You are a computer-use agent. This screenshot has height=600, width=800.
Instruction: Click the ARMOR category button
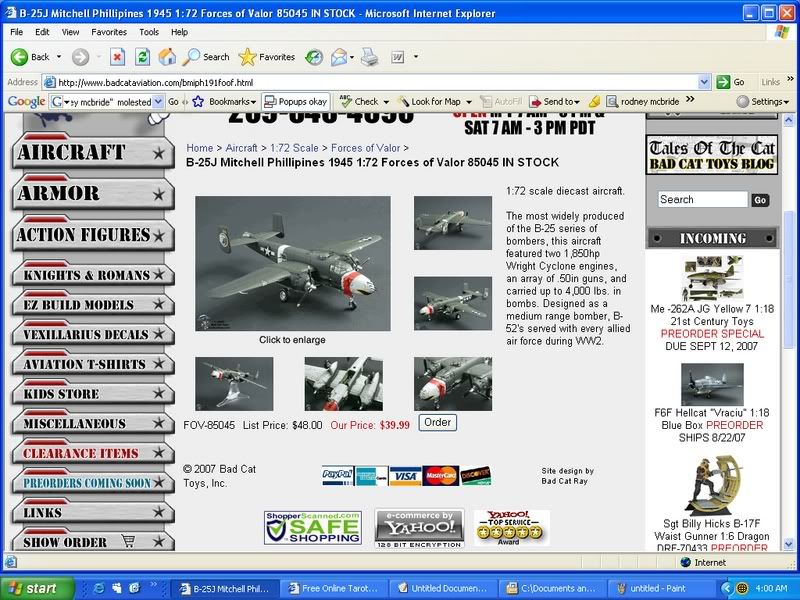pyautogui.click(x=93, y=192)
